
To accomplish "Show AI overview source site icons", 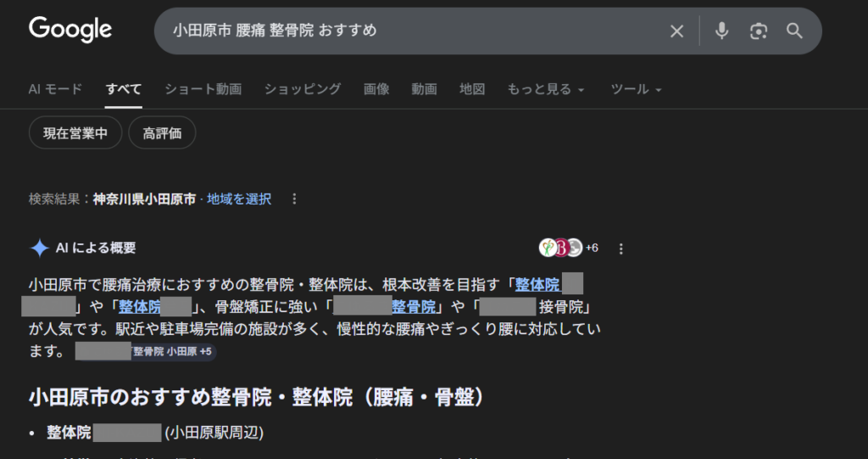I will click(569, 248).
